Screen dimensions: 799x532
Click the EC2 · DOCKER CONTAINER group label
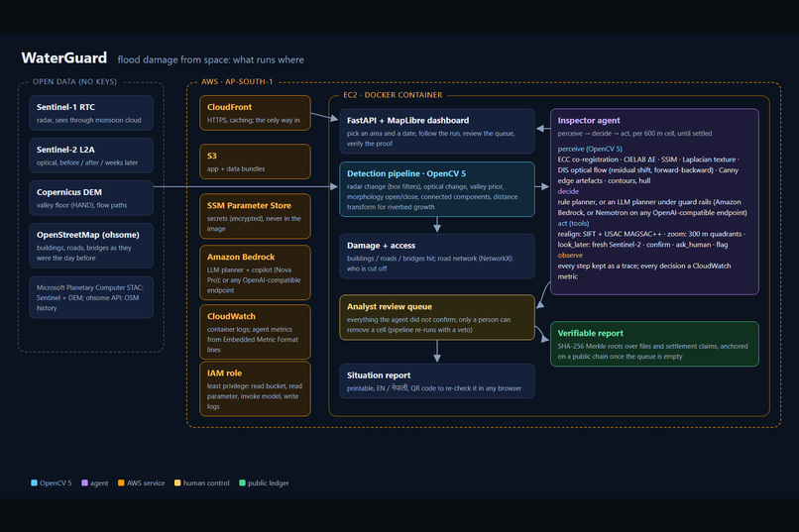(x=393, y=95)
